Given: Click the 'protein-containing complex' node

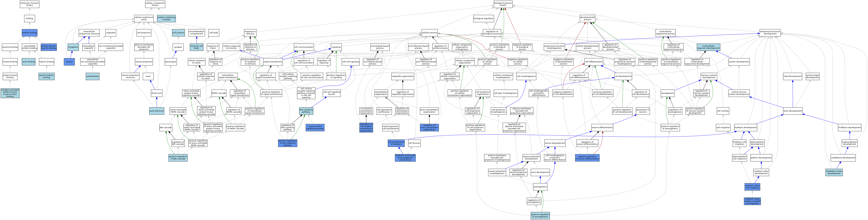Looking at the screenshot, I should (166, 18).
